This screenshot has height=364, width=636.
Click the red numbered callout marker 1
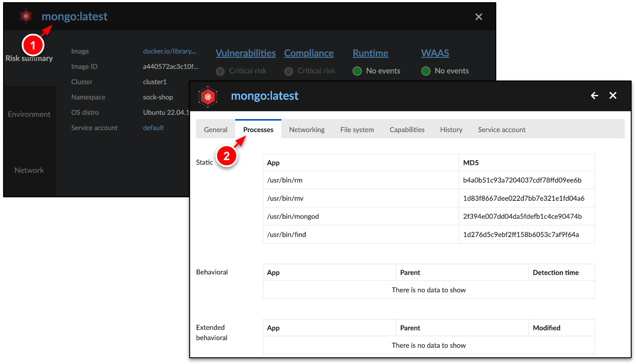pyautogui.click(x=33, y=45)
